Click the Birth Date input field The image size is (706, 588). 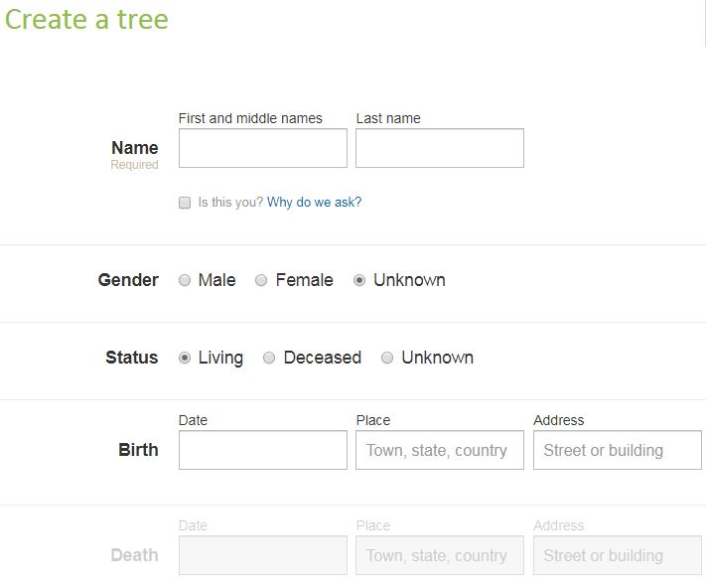[262, 450]
